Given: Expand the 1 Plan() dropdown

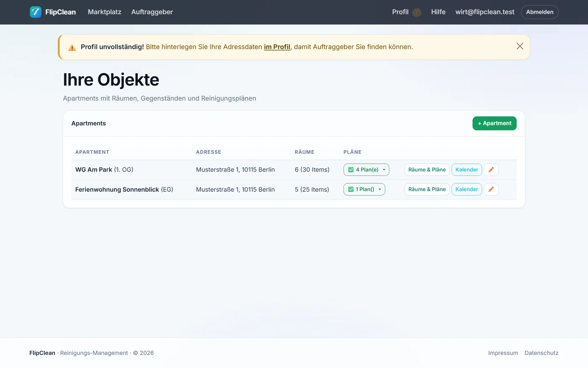Looking at the screenshot, I should click(364, 189).
